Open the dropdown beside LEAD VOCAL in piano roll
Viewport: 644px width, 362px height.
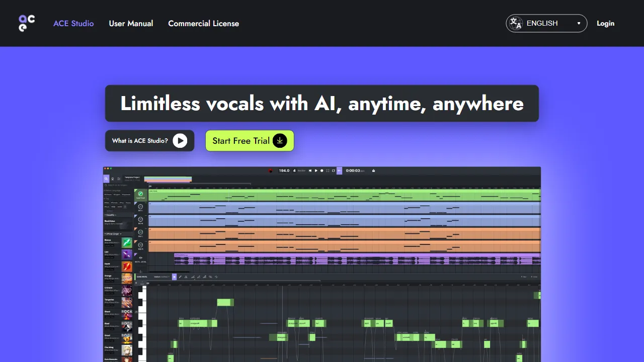pyautogui.click(x=161, y=277)
